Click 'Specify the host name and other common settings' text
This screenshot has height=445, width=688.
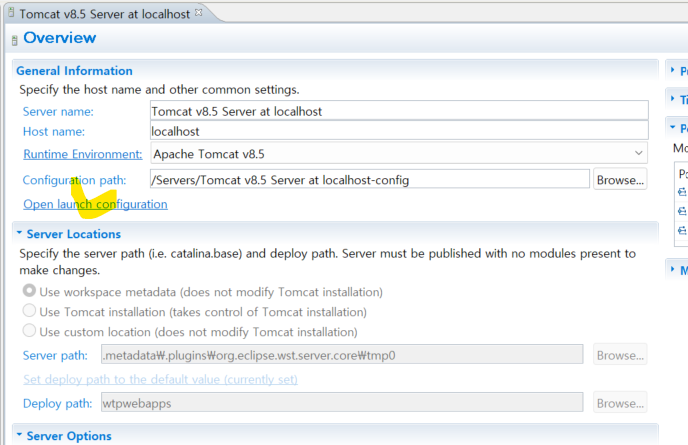(x=159, y=90)
